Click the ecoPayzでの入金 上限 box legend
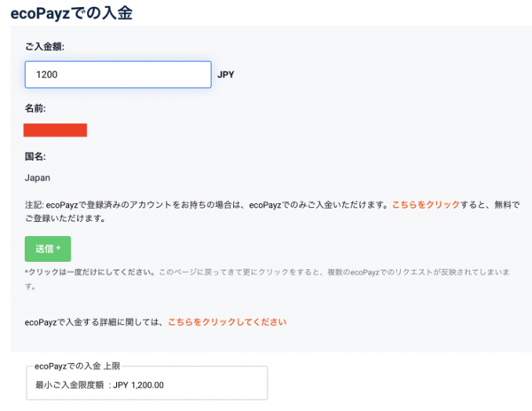 point(77,366)
